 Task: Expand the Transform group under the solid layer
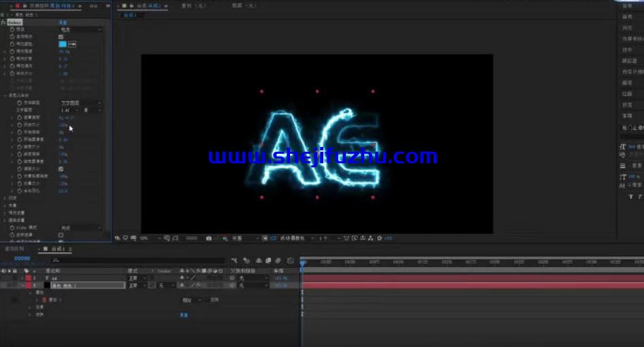point(30,315)
